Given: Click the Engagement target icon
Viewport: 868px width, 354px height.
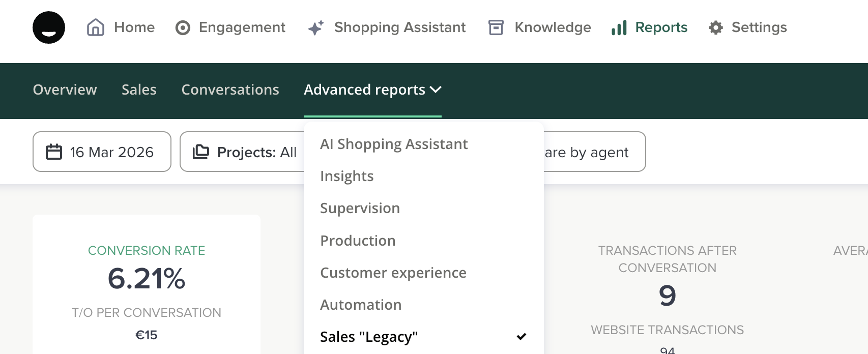Looking at the screenshot, I should 183,27.
